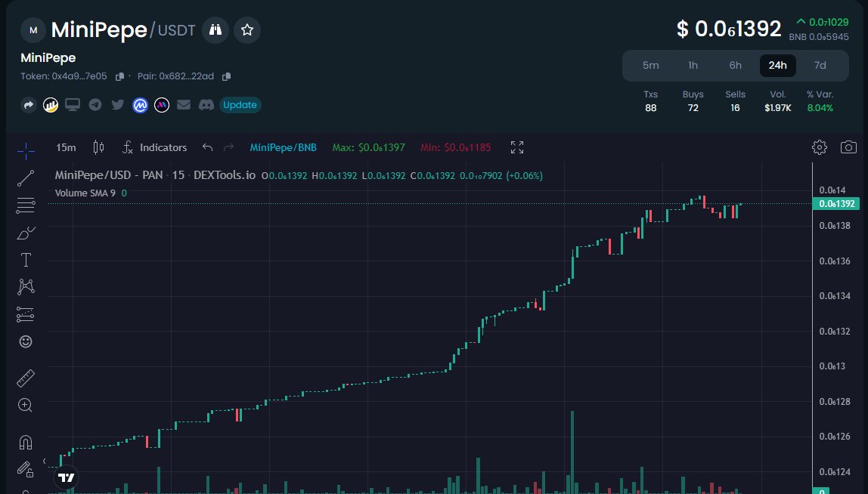Click the MiniPepe M token logo
Viewport: 868px width, 494px height.
[x=33, y=30]
